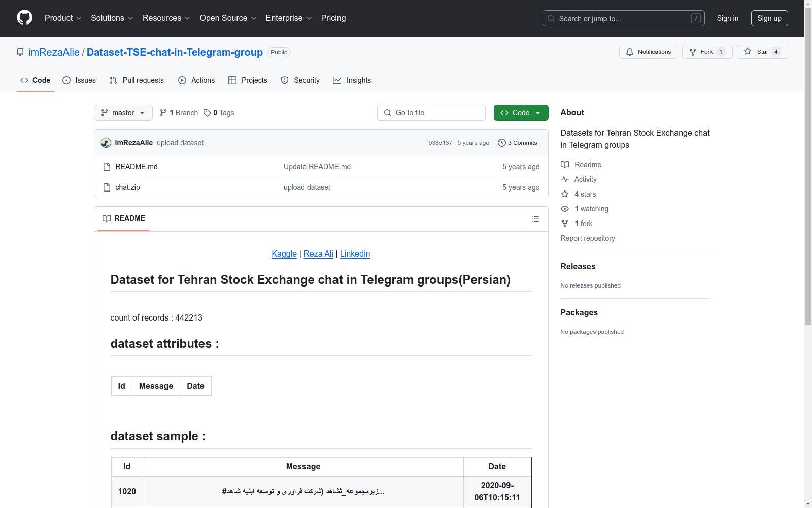The height and width of the screenshot is (508, 812).
Task: Click the README.md file icon
Action: click(x=107, y=167)
